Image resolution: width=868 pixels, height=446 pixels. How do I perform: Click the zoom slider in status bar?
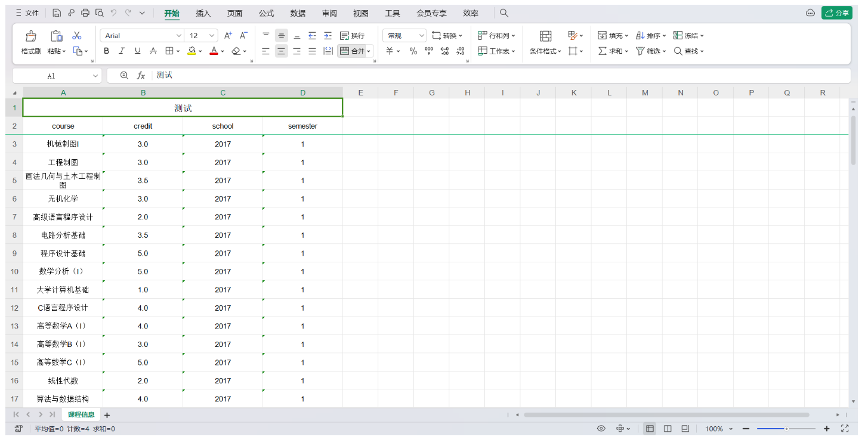786,429
